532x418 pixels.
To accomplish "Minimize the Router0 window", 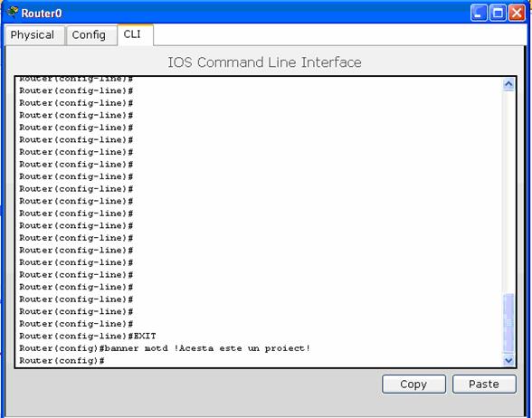I will click(479, 14).
